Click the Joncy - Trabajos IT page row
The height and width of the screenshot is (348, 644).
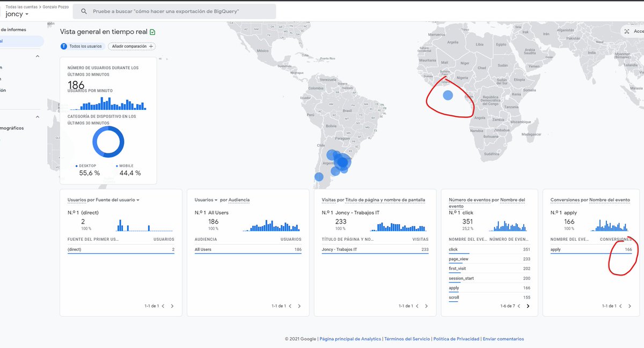375,249
